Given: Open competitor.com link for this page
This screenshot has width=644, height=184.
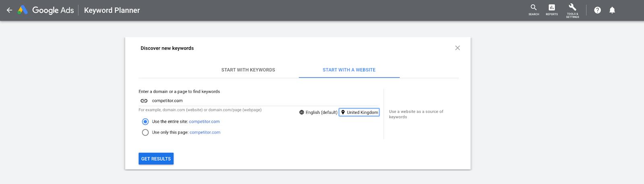Looking at the screenshot, I should tap(205, 132).
